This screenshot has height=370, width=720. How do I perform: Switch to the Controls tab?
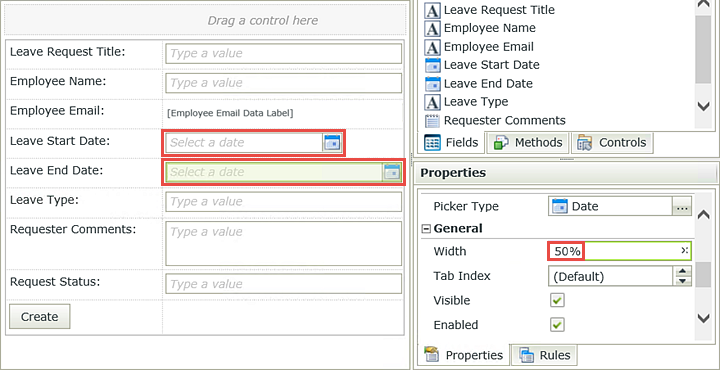[612, 143]
